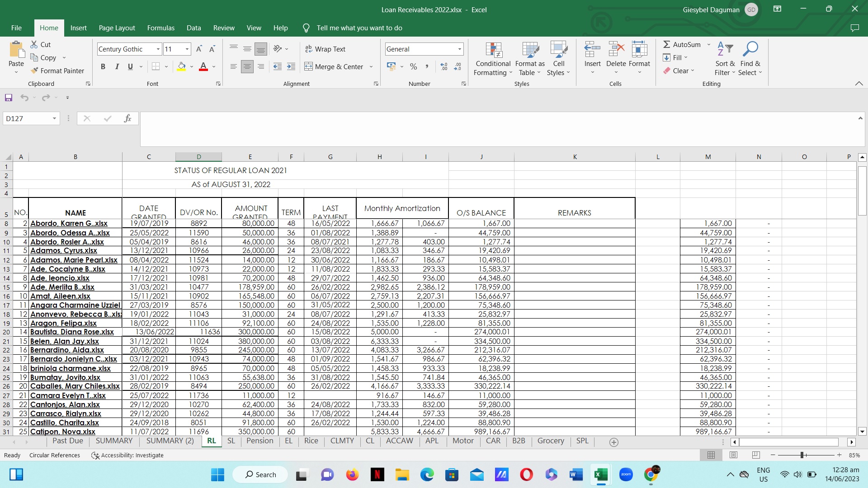Click the yellow fill color button
The image size is (868, 488).
pyautogui.click(x=181, y=67)
